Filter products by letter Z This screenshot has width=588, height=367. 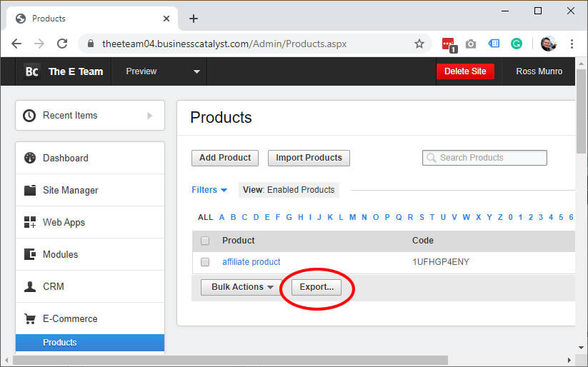tap(500, 218)
